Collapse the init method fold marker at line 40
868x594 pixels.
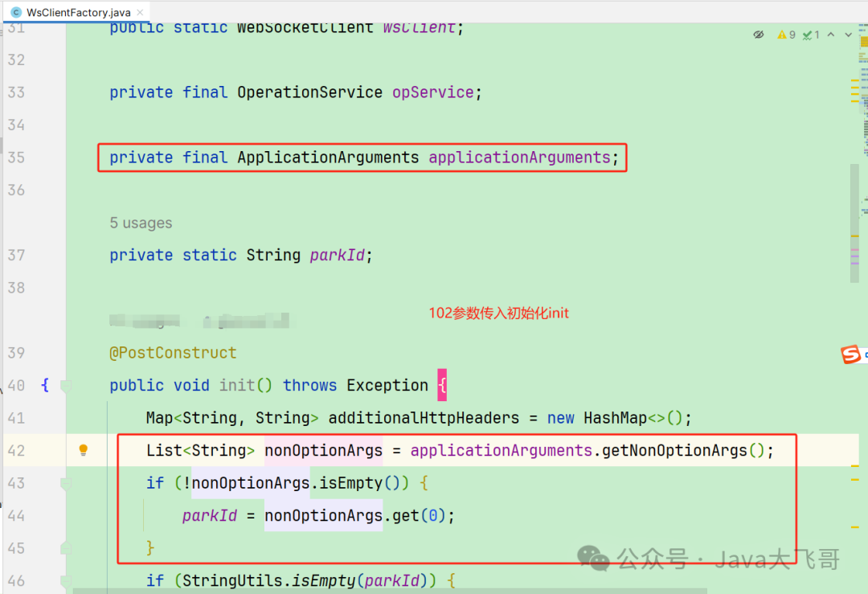66,385
